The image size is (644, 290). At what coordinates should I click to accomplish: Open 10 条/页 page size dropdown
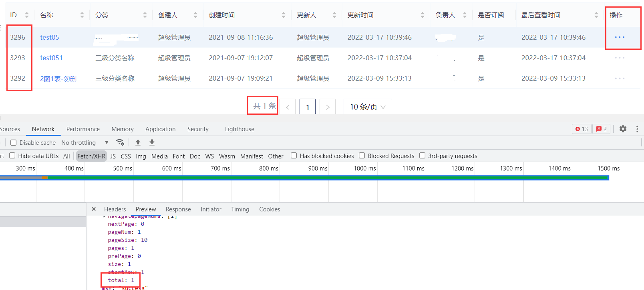pos(368,107)
